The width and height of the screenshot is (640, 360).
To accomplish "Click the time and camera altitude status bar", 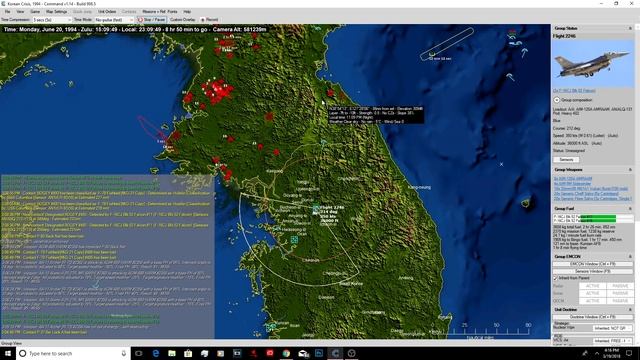I will (x=135, y=29).
